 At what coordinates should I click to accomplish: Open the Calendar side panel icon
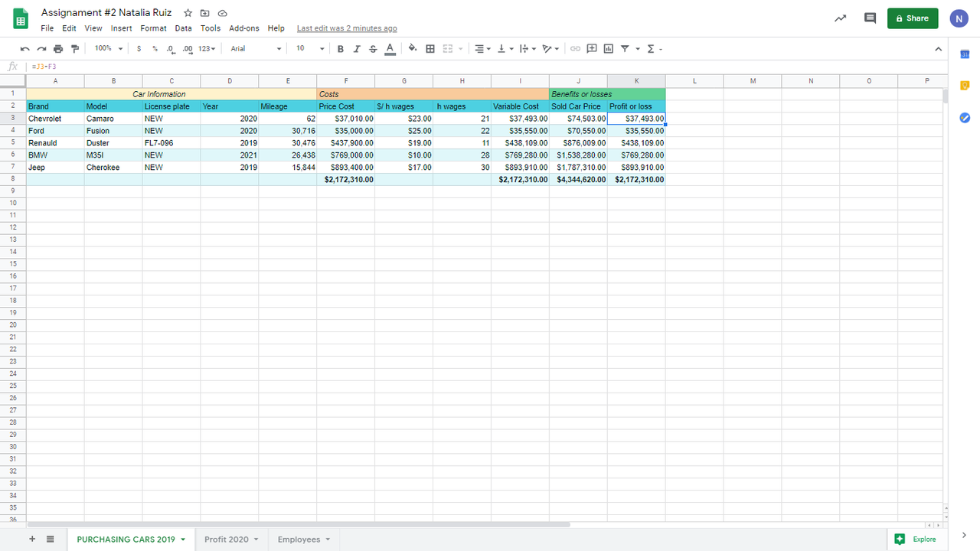[965, 54]
